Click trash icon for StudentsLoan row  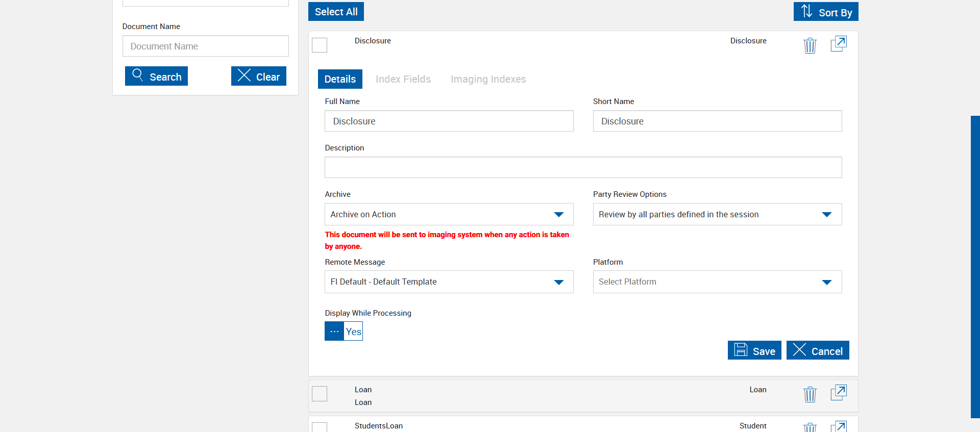click(810, 427)
